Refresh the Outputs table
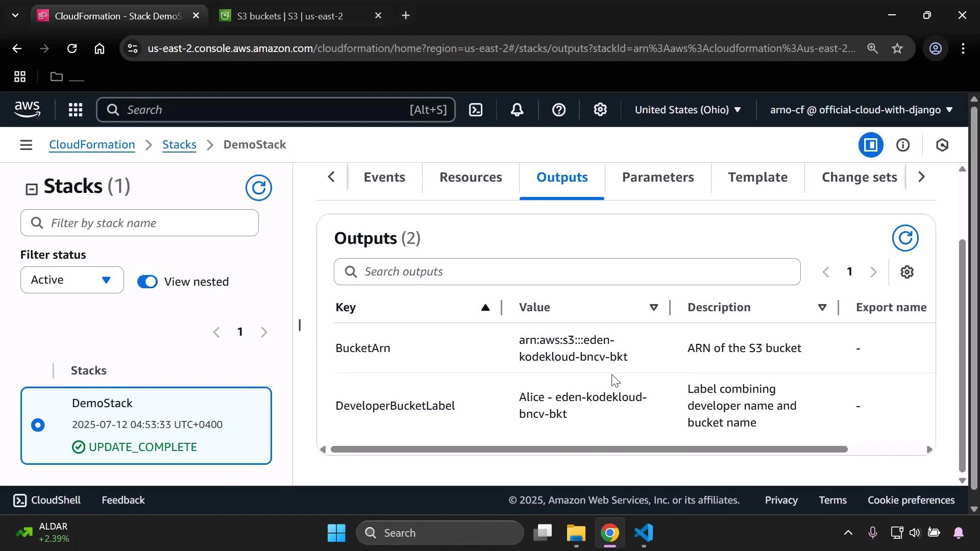Viewport: 980px width, 551px height. tap(905, 238)
